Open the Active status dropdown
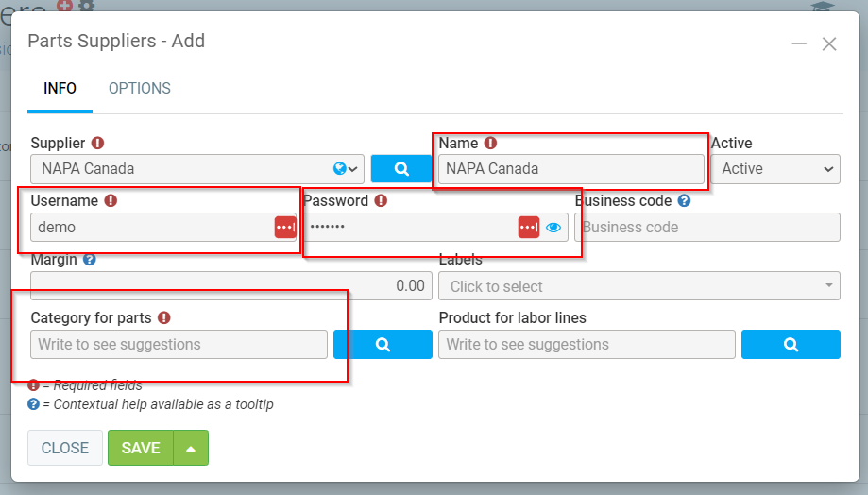This screenshot has width=868, height=495. (775, 169)
